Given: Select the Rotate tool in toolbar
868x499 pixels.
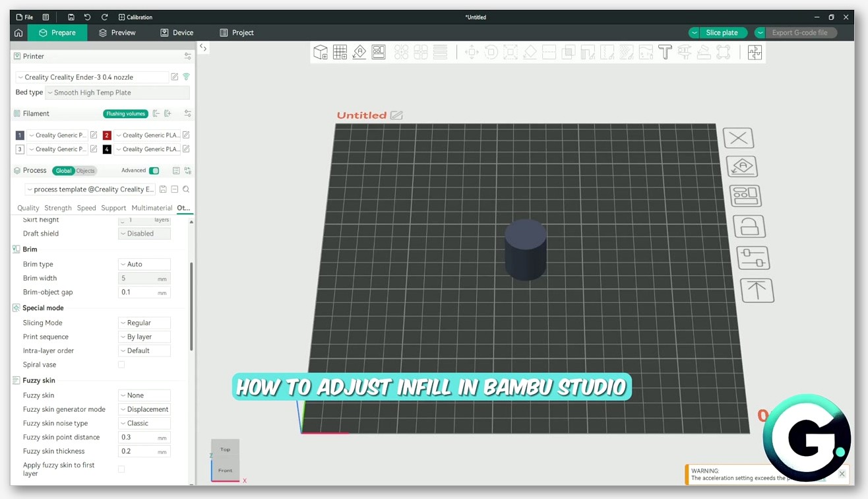Looking at the screenshot, I should point(491,52).
